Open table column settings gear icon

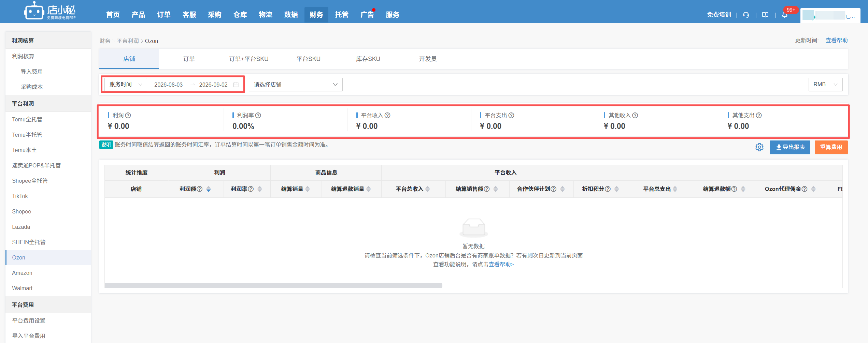759,147
